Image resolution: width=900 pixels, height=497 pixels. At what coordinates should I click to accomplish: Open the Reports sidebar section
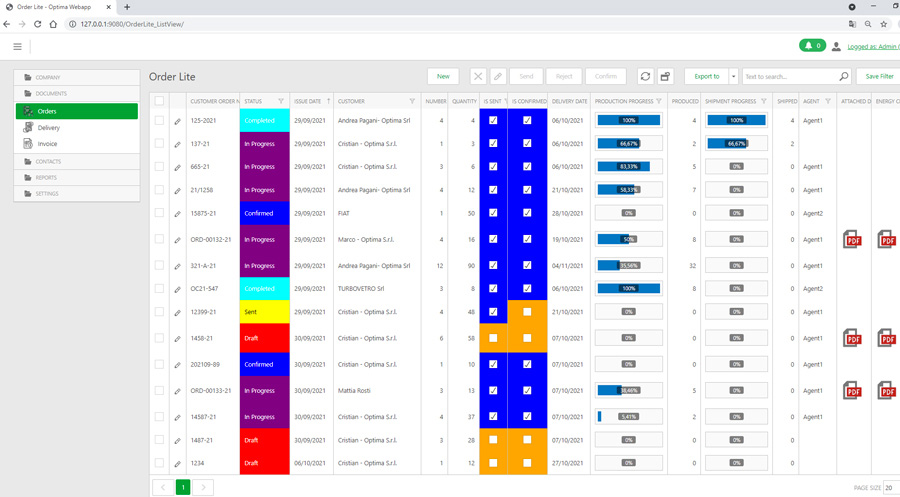77,178
